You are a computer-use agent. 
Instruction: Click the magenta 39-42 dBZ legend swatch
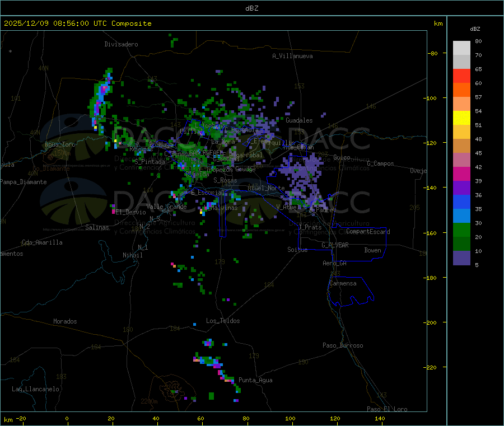461,174
